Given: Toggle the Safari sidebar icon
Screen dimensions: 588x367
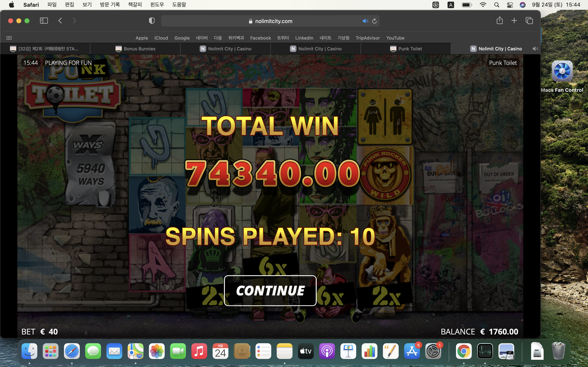Looking at the screenshot, I should pos(44,21).
